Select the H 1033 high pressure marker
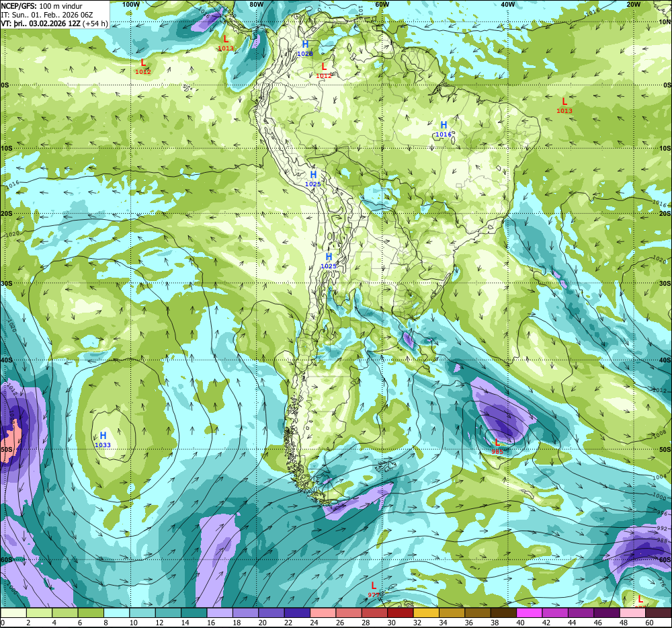 tap(103, 440)
